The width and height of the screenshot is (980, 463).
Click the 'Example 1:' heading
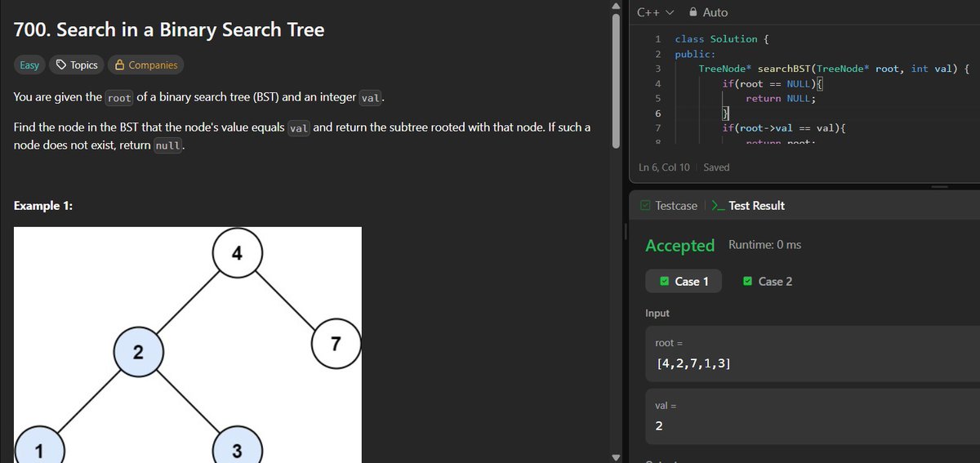[x=43, y=206]
